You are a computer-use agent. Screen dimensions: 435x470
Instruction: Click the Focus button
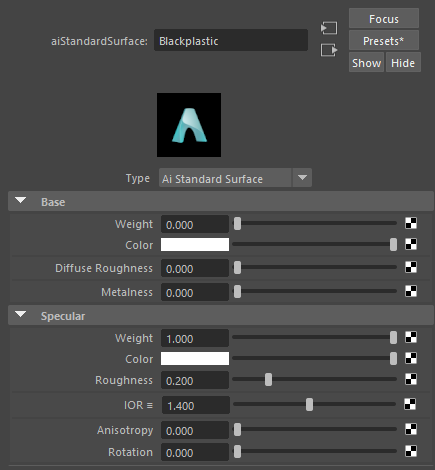384,18
